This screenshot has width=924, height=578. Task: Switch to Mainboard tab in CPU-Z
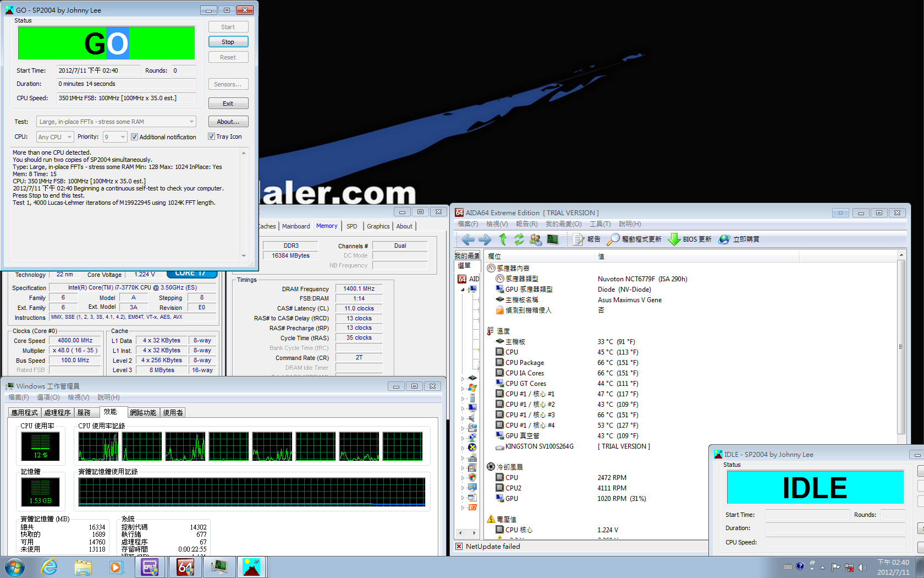coord(296,226)
